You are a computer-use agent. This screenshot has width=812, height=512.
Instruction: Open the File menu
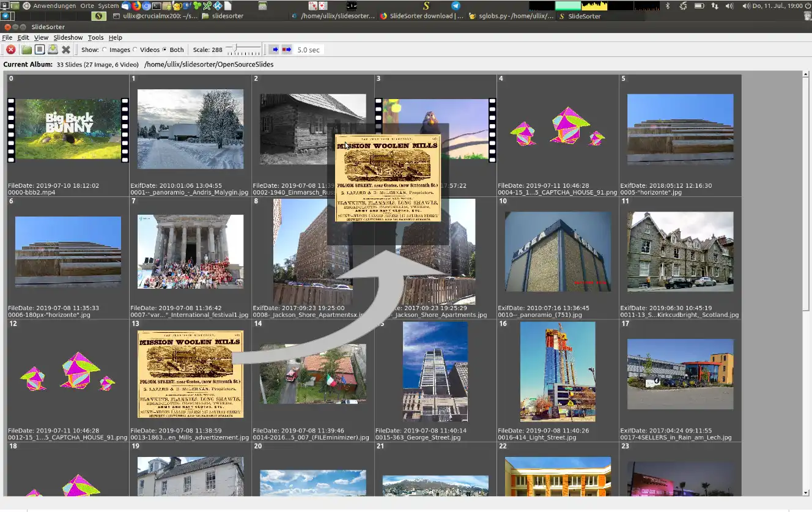[7, 37]
